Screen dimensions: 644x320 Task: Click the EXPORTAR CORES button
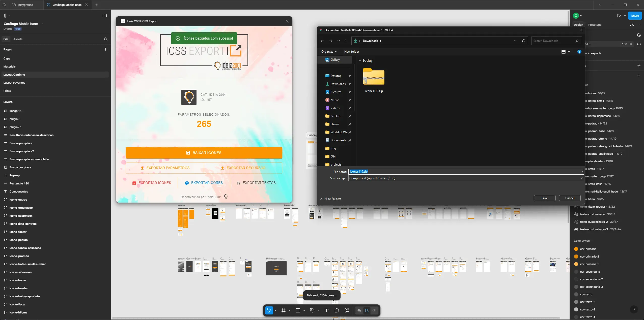[204, 183]
